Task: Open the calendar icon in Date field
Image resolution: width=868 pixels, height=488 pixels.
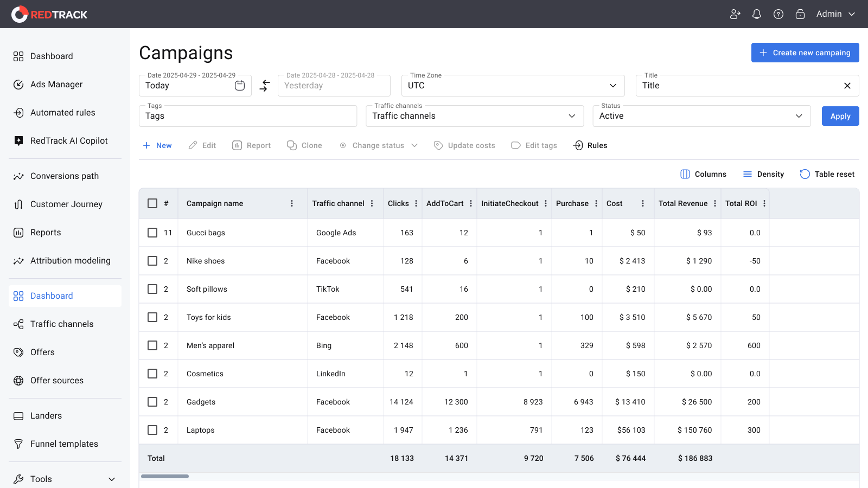Action: coord(240,86)
